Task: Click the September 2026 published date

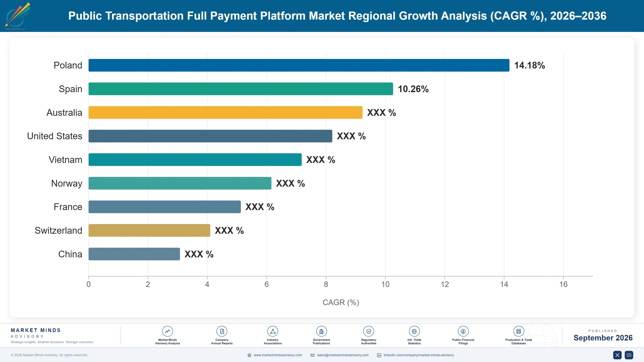Action: pos(603,338)
